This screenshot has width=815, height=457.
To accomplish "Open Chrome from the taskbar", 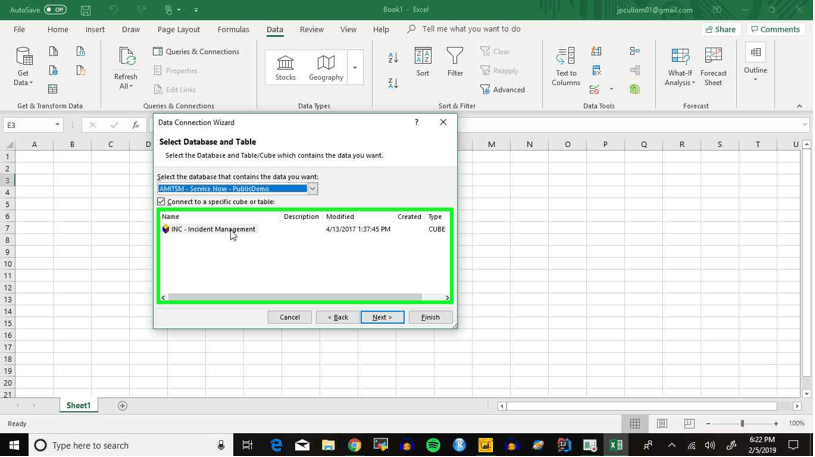I will coord(354,446).
